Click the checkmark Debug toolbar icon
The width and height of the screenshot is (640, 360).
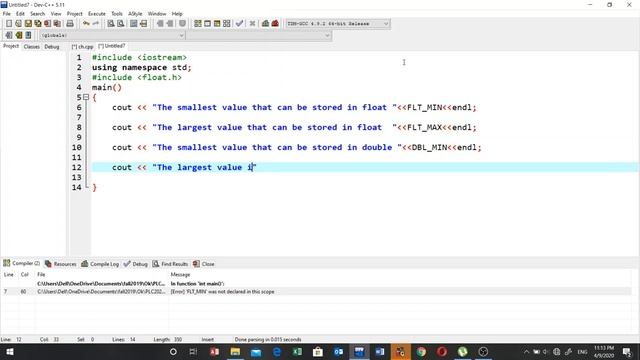240,24
